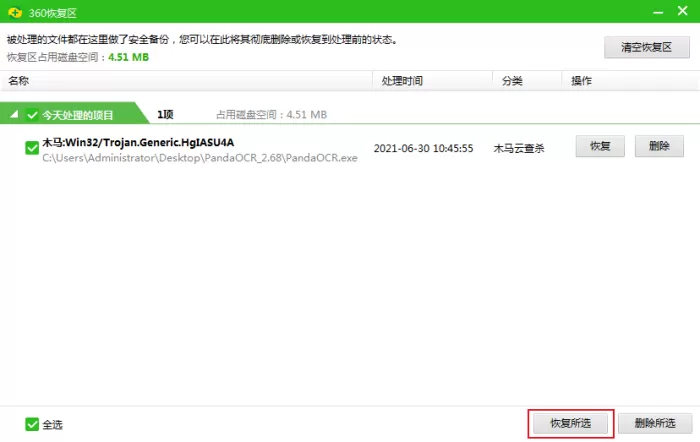Collapse the 今天处理的项目 group triangle

14,114
